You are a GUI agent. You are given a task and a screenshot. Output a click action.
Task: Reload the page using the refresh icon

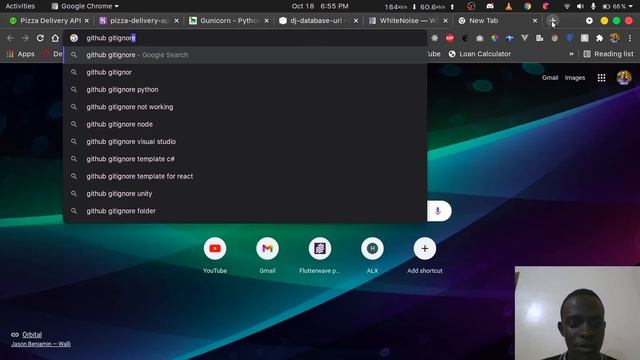coord(40,38)
